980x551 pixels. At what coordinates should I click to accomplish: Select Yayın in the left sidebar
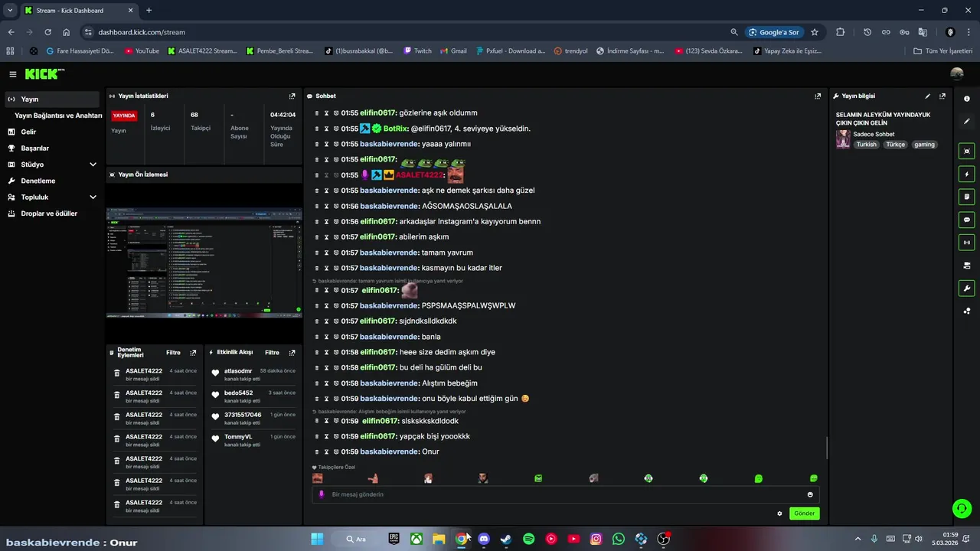point(52,99)
